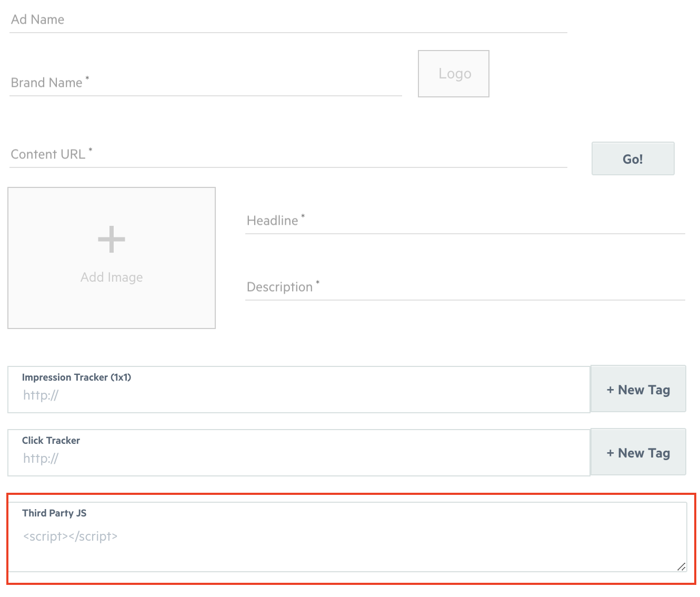Click the Go! button
700x597 pixels.
coord(633,158)
